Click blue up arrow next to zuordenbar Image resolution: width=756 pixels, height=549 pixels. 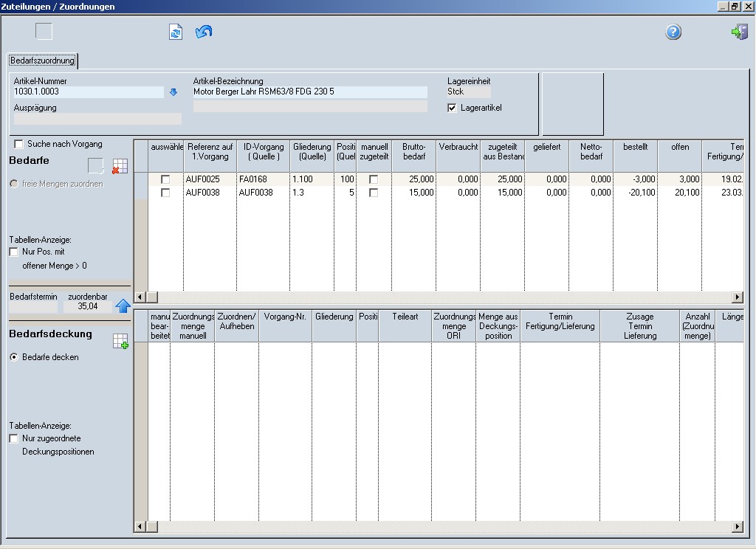[123, 306]
